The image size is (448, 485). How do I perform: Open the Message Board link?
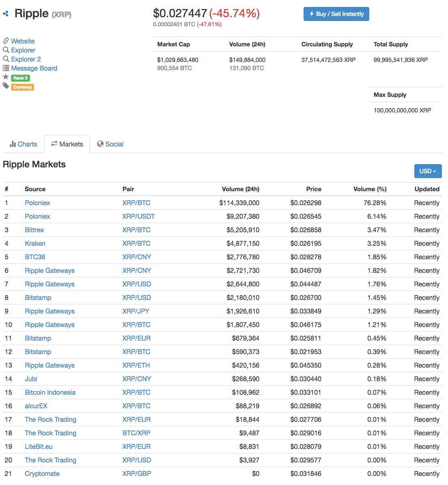[x=34, y=68]
